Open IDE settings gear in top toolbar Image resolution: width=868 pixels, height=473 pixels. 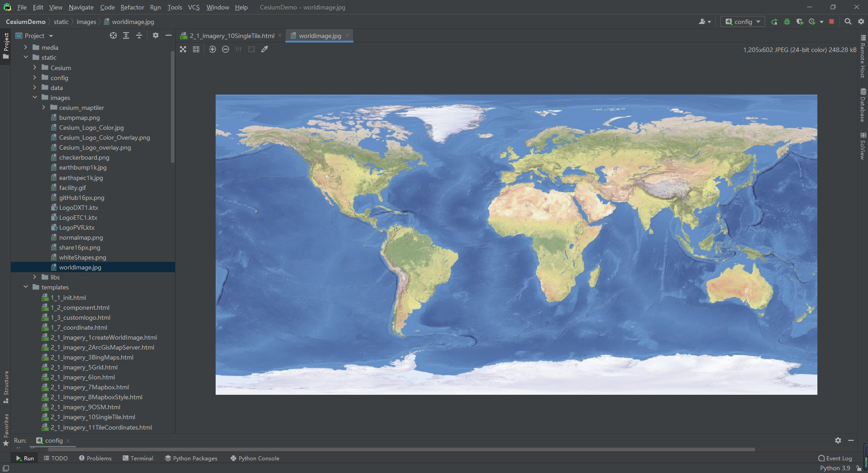pos(861,22)
